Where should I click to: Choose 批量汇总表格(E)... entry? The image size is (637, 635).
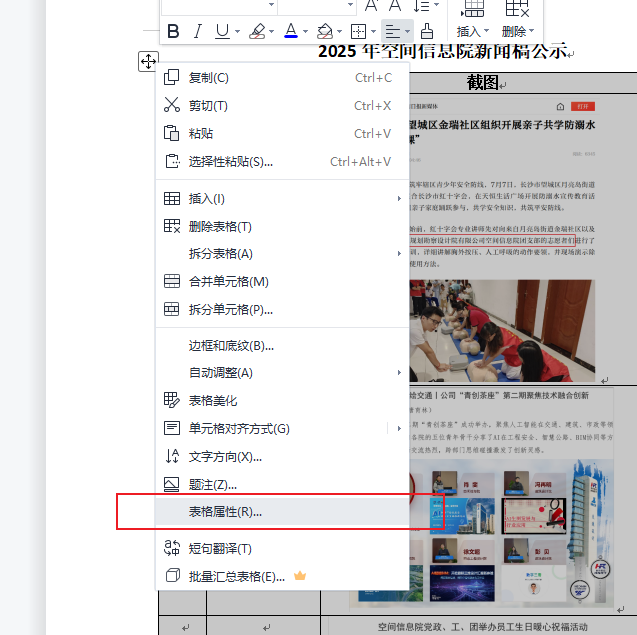point(282,576)
